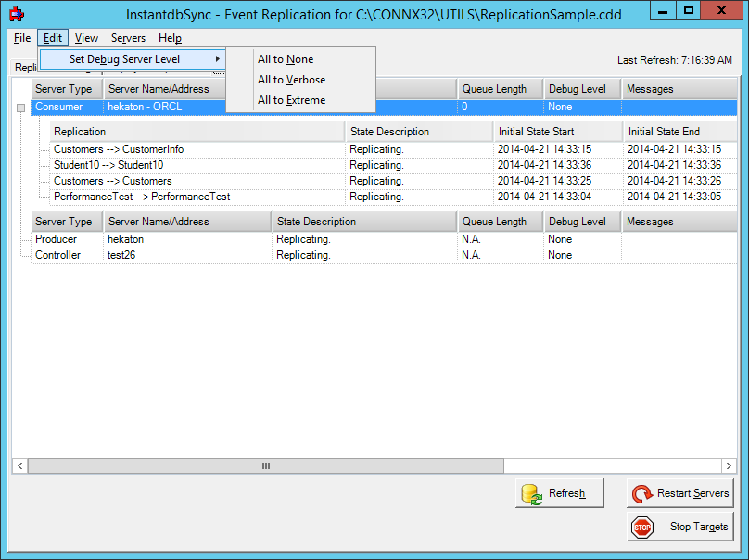The width and height of the screenshot is (749, 560).
Task: Collapse the Consumer hekaton - ORCL row
Action: click(19, 107)
